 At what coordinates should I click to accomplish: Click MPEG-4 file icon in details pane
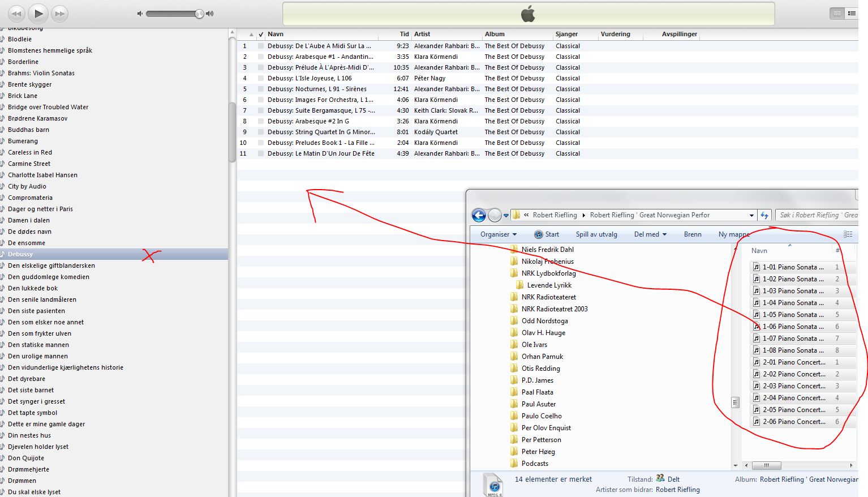pyautogui.click(x=493, y=485)
